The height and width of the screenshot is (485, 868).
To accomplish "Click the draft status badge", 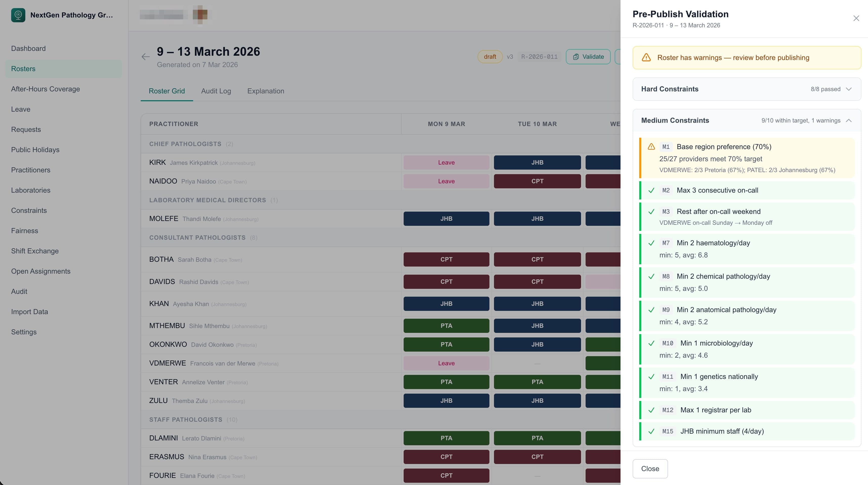I will pyautogui.click(x=490, y=57).
